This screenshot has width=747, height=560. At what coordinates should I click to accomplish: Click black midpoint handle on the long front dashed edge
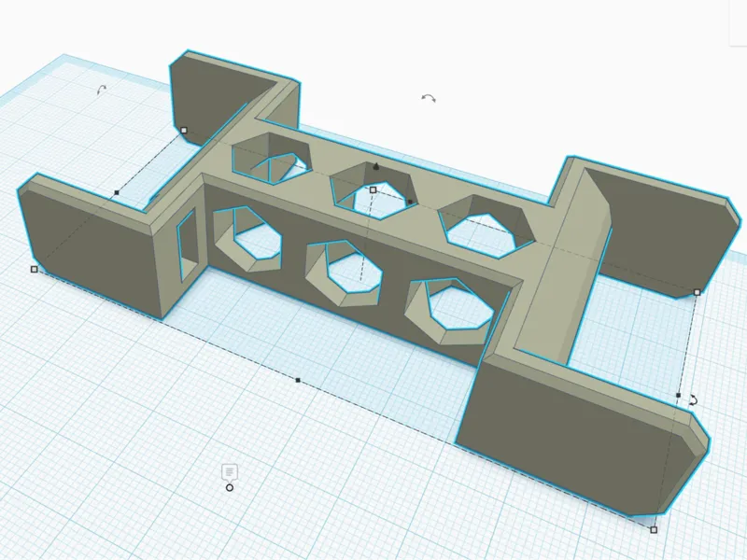(x=298, y=381)
